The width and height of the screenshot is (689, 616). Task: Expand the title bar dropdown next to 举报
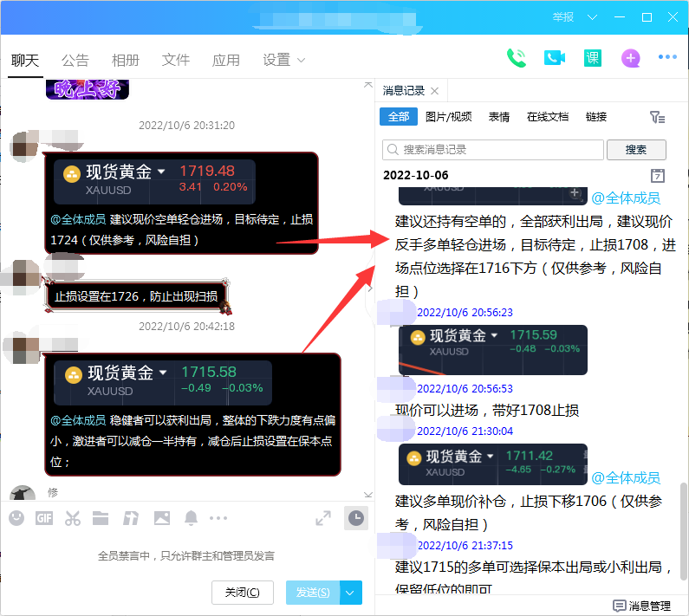[593, 17]
